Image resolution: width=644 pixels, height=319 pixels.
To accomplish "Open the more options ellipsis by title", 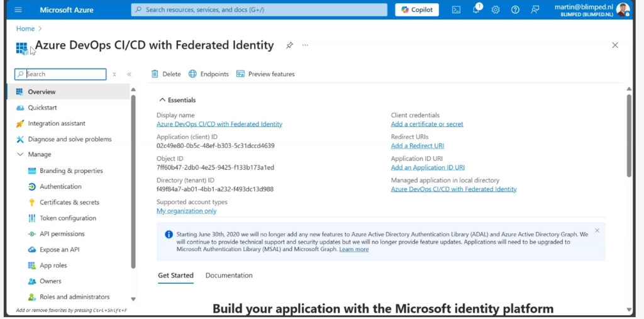I will tap(305, 45).
